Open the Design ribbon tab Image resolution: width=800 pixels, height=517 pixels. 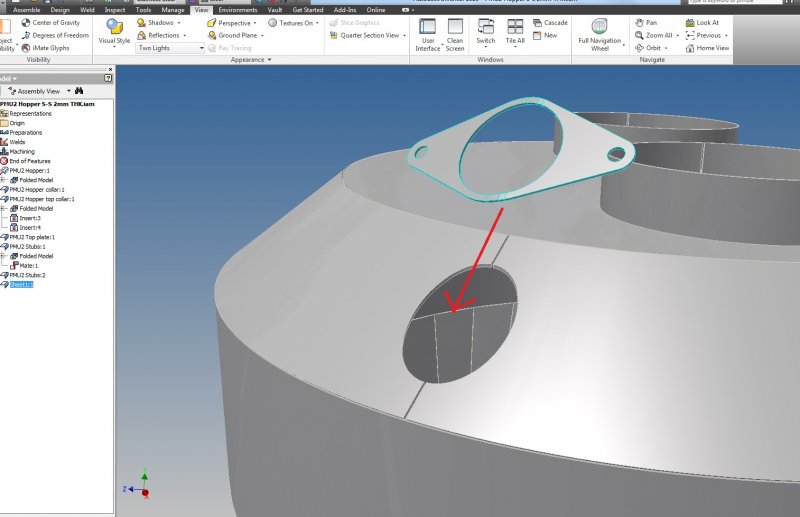(x=60, y=10)
